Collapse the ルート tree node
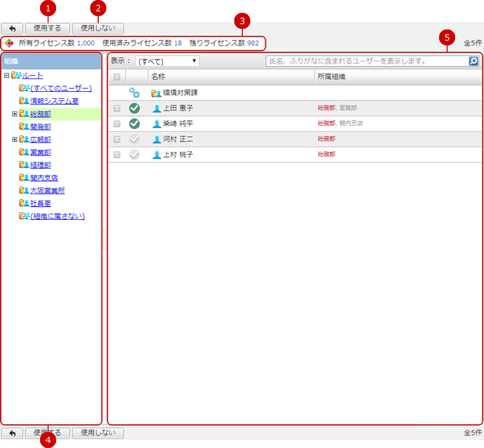Image resolution: width=484 pixels, height=448 pixels. click(x=6, y=76)
